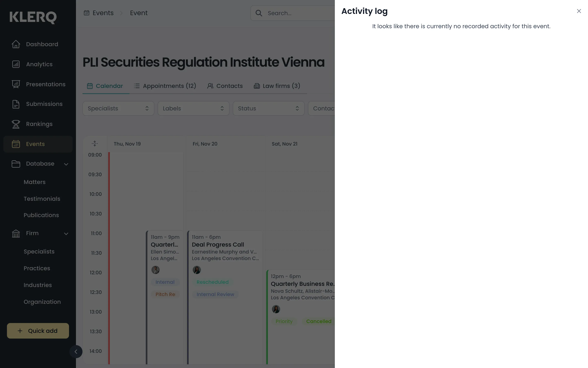Open Publications under Database
The width and height of the screenshot is (588, 368).
(x=41, y=215)
